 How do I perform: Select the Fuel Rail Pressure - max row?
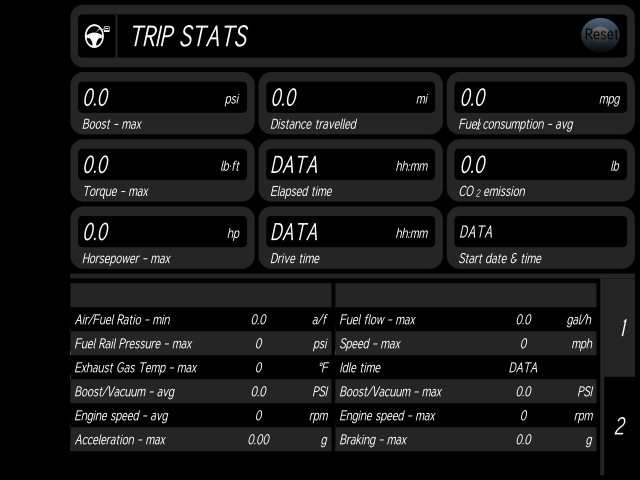point(201,343)
